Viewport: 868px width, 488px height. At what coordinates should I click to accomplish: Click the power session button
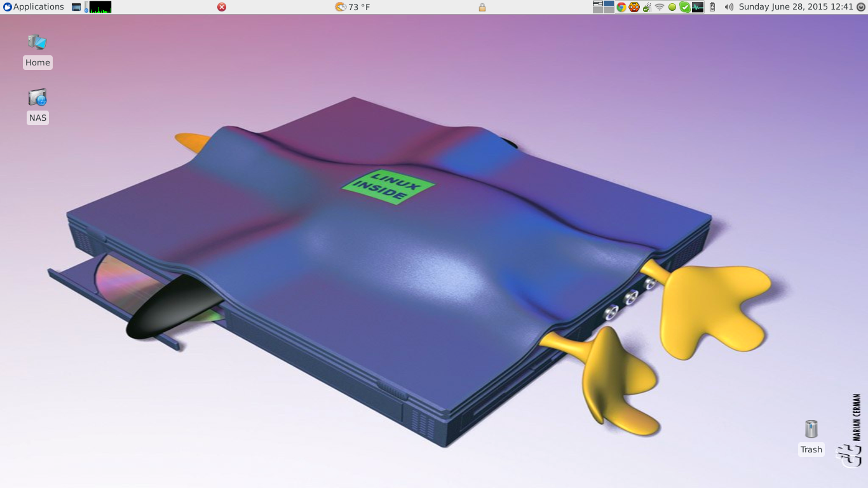tap(860, 7)
